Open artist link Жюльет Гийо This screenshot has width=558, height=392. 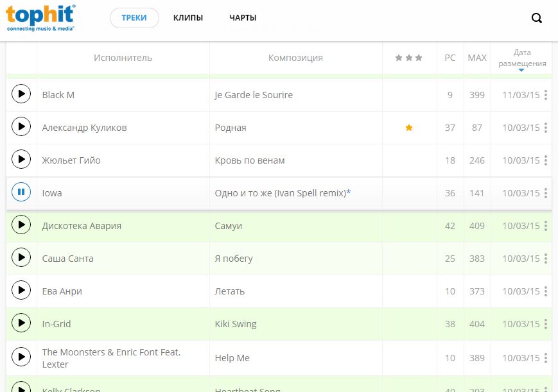(71, 160)
